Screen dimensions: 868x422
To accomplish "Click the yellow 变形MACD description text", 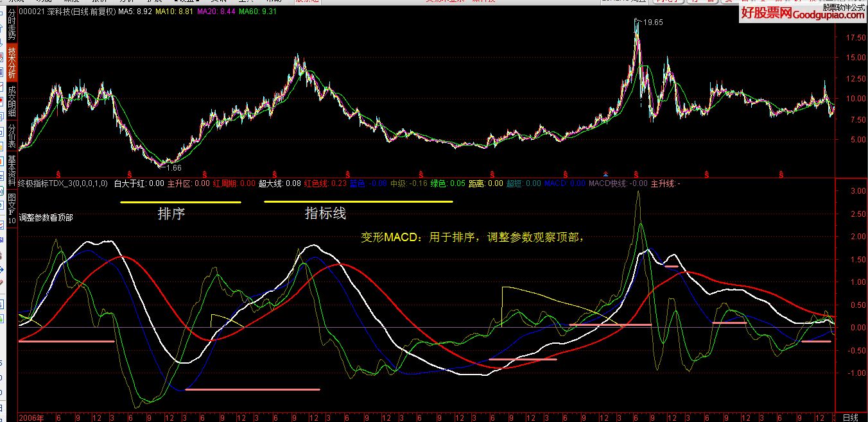I will click(473, 237).
